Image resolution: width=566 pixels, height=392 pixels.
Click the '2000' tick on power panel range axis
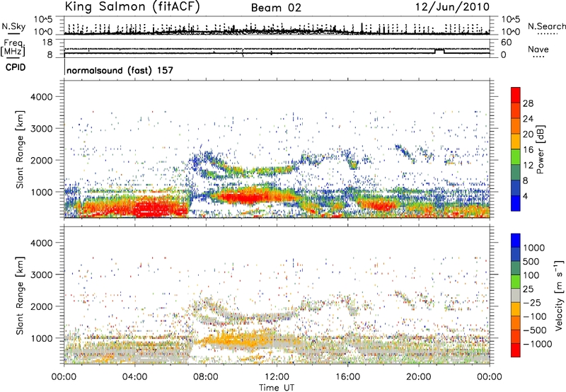(41, 160)
